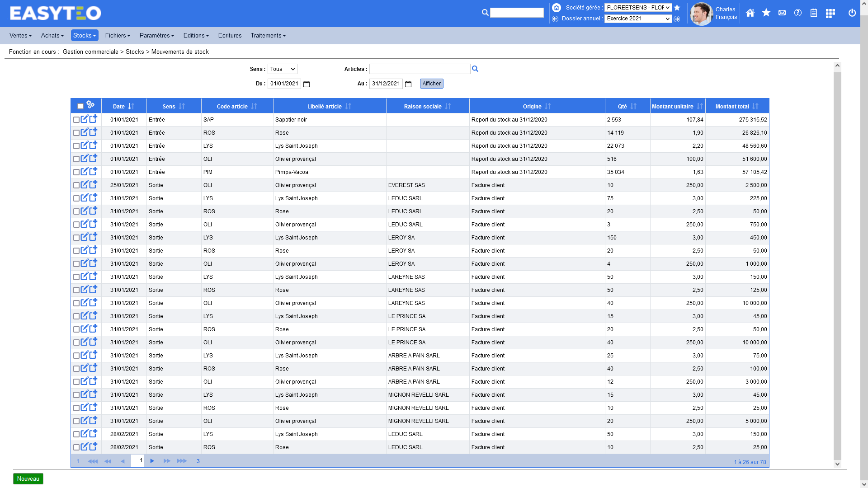Screen dimensions: 868x488
Task: Expand the Société gérée dropdown
Action: (x=638, y=8)
